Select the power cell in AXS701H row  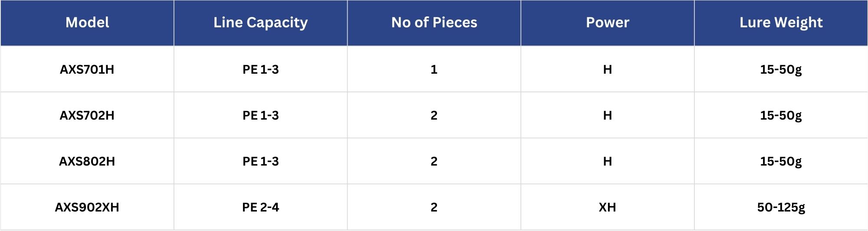click(x=607, y=69)
